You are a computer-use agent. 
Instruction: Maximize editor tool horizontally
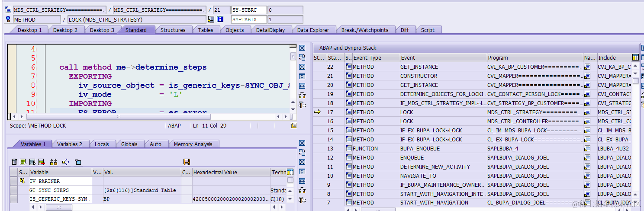point(302,86)
